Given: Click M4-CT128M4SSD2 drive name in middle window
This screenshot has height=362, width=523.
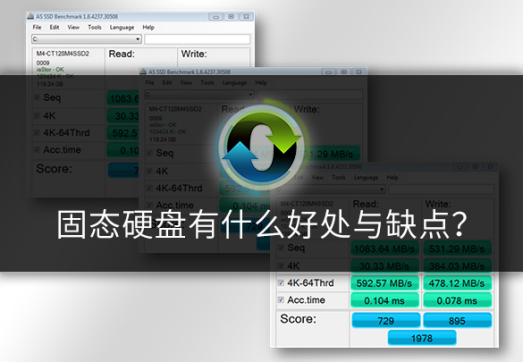Looking at the screenshot, I should (x=175, y=109).
